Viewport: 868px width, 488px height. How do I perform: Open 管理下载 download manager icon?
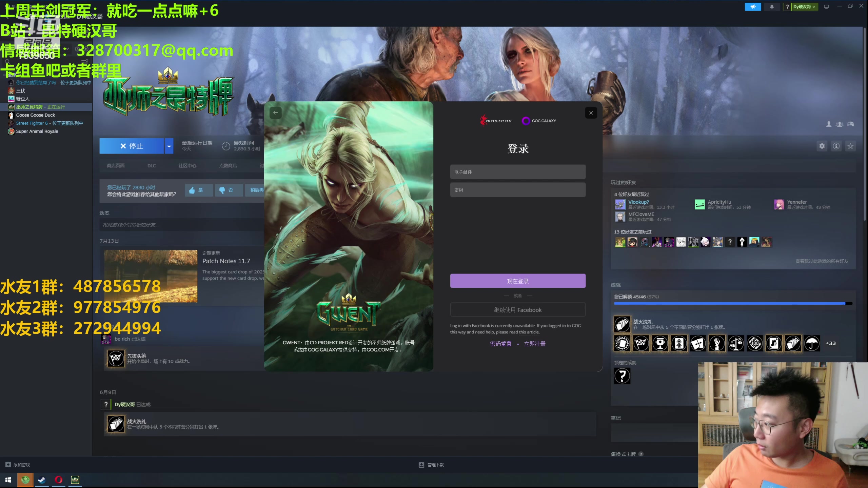tap(421, 465)
